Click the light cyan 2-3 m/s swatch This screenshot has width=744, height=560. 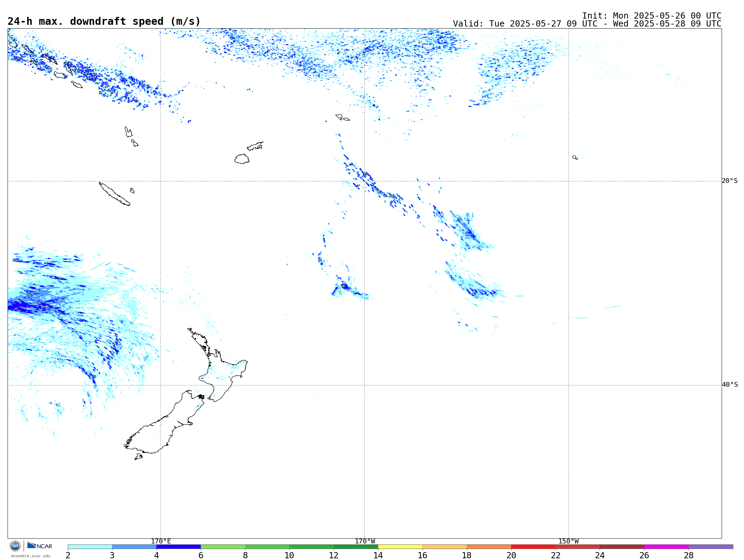[x=90, y=547]
